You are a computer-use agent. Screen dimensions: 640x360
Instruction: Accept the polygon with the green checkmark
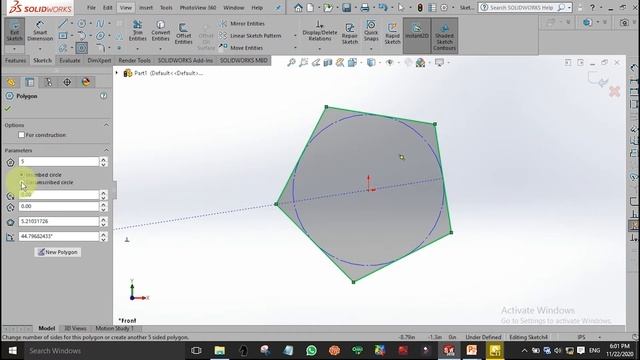pyautogui.click(x=8, y=109)
